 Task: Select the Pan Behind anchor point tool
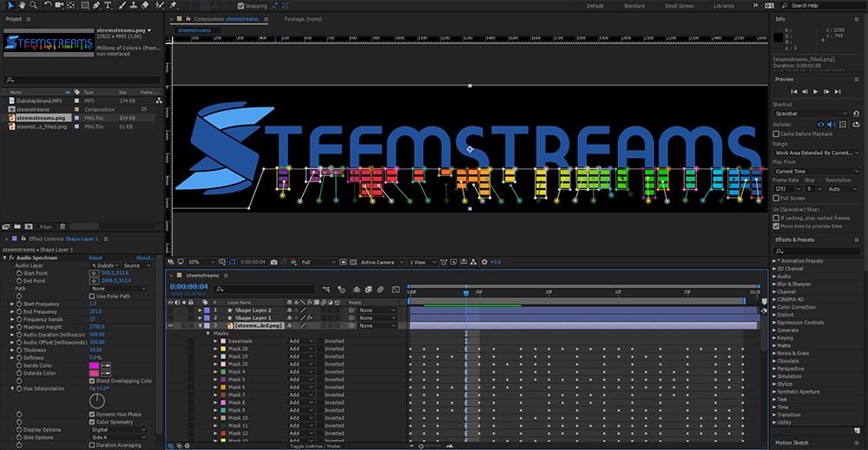(x=71, y=5)
